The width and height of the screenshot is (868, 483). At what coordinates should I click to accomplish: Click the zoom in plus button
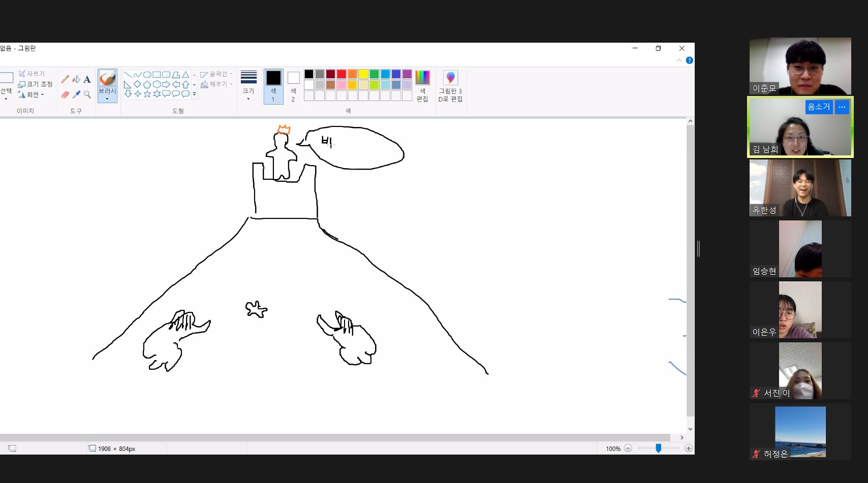(688, 448)
